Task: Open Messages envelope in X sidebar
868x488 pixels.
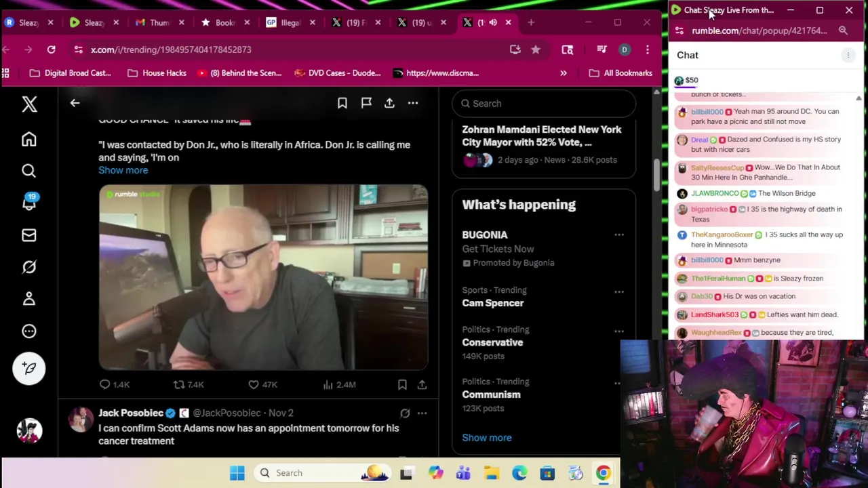Action: click(28, 235)
